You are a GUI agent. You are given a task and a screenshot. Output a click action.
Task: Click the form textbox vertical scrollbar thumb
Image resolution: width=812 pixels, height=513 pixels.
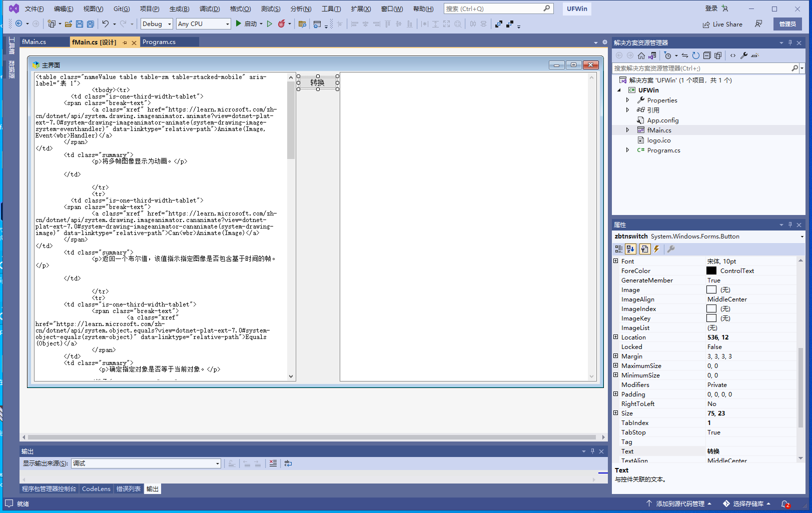click(x=291, y=120)
